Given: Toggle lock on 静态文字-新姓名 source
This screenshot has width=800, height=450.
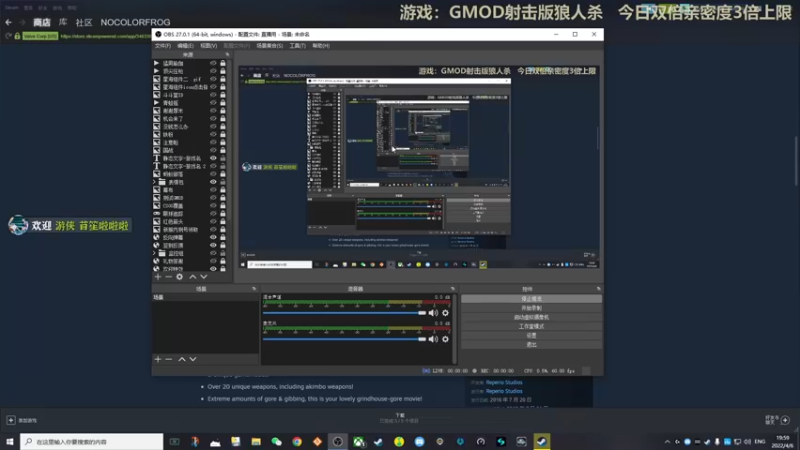Looking at the screenshot, I should (x=223, y=158).
